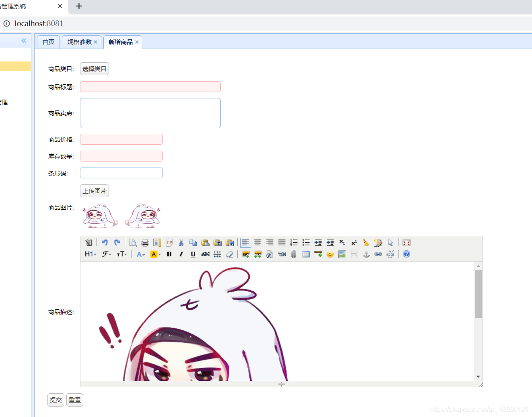Open font family dropdown
Screen dimensions: 532x417
pos(107,254)
